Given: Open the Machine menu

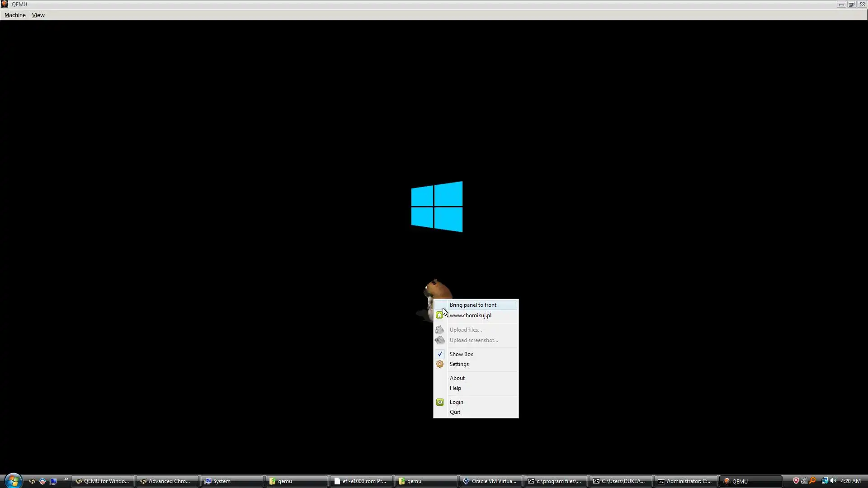Looking at the screenshot, I should coord(15,15).
